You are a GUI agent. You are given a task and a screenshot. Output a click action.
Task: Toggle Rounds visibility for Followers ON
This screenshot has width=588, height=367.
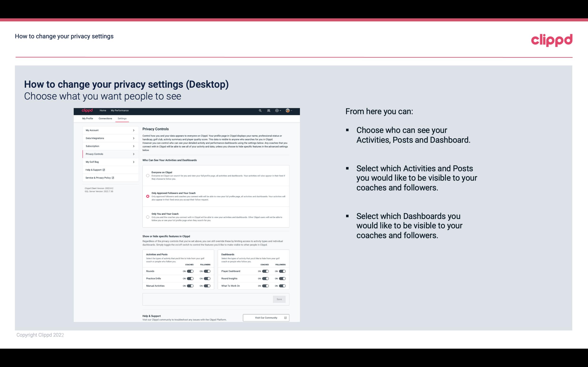pos(207,271)
